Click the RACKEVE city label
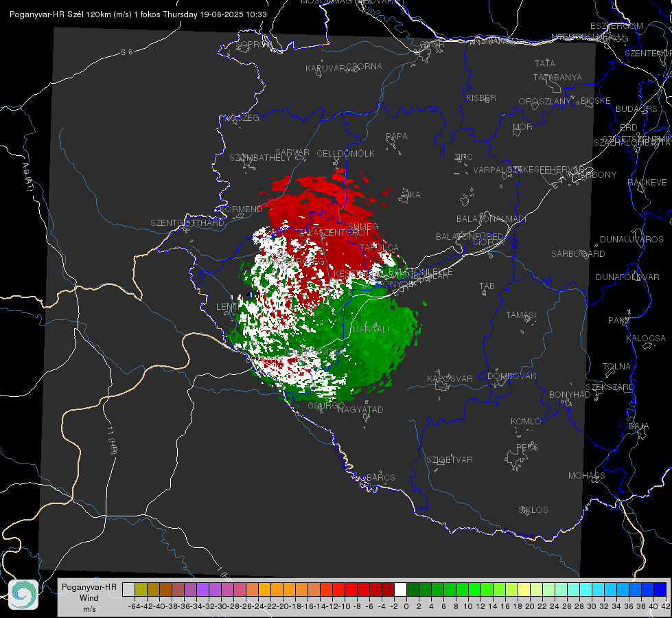 (647, 183)
